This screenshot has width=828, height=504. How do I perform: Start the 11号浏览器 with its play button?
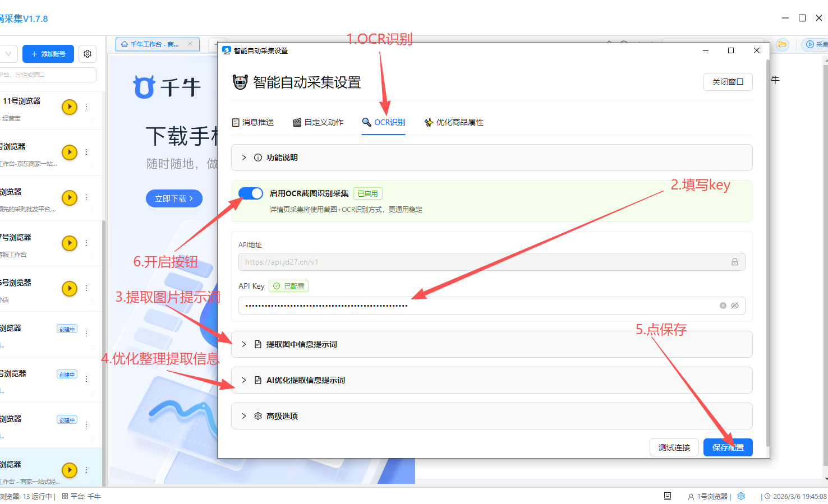tap(70, 107)
